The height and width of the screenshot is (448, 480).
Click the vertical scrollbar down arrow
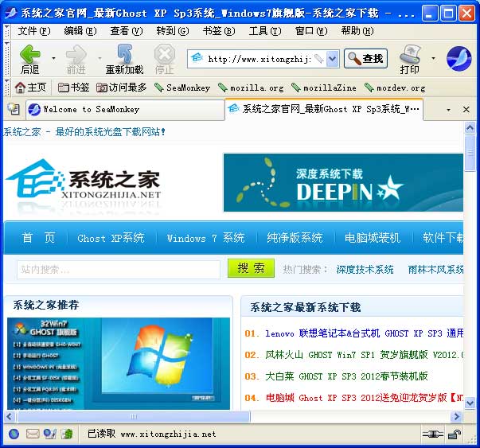pos(470,403)
